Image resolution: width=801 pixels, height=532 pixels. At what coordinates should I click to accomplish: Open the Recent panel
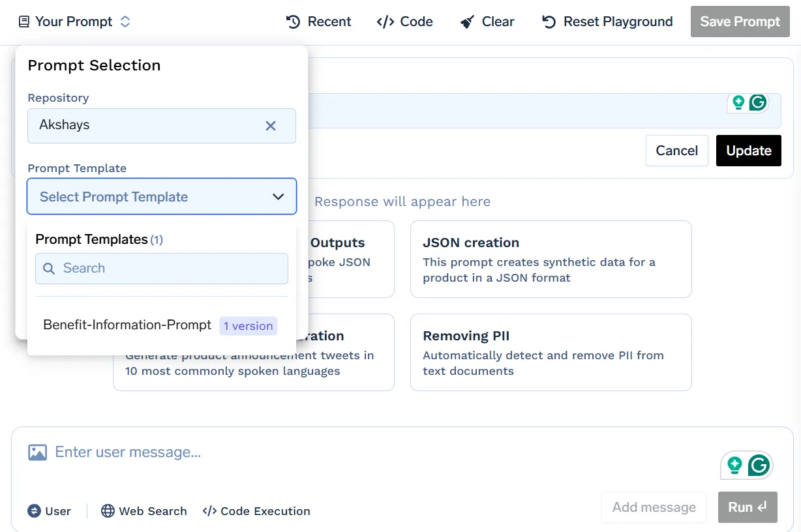[318, 21]
